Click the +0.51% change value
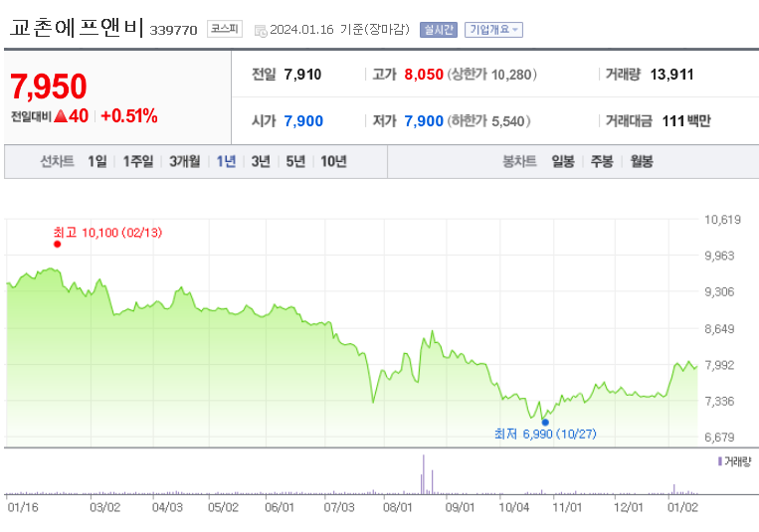Viewport: 759px width, 532px height. pyautogui.click(x=129, y=116)
